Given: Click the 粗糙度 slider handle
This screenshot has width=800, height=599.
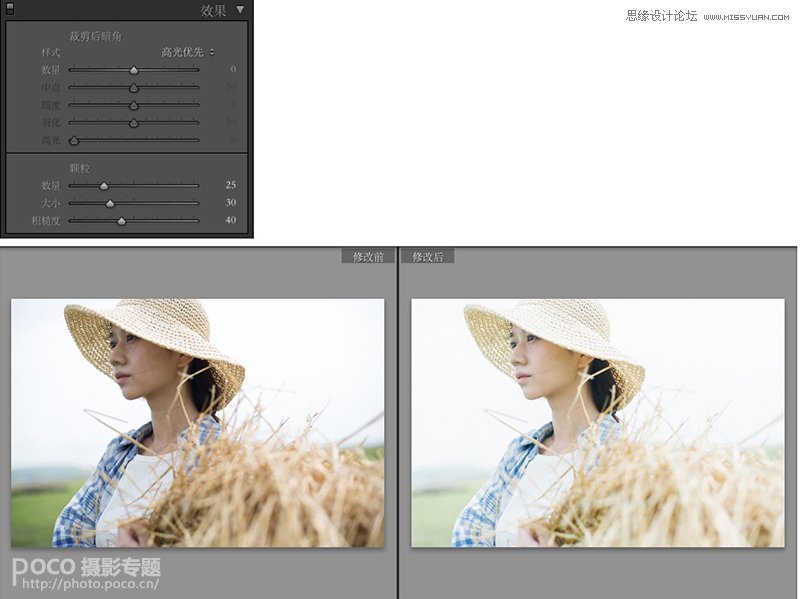Looking at the screenshot, I should pyautogui.click(x=121, y=220).
